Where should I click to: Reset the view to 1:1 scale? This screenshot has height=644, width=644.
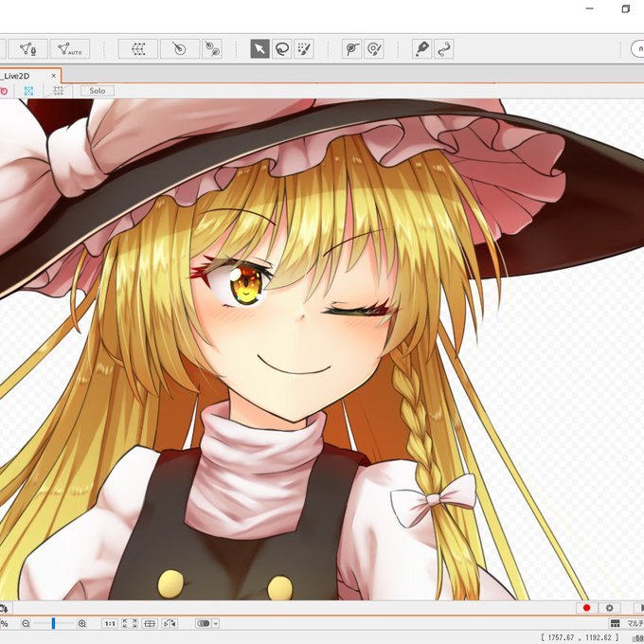click(x=110, y=623)
